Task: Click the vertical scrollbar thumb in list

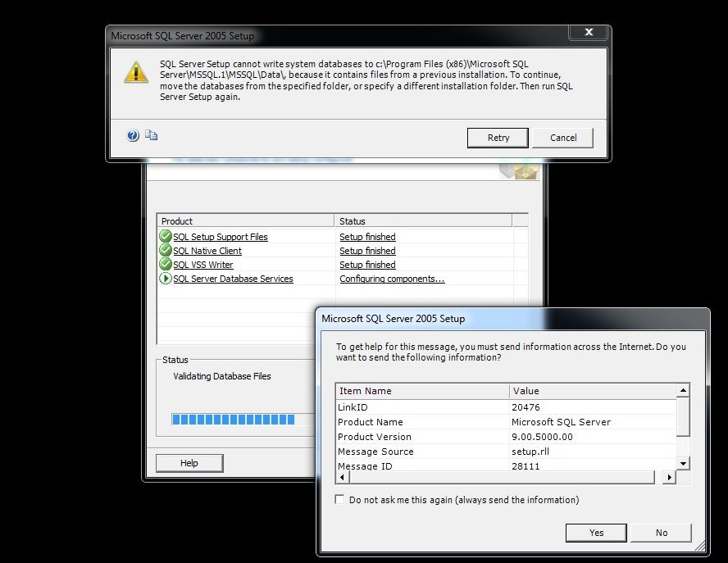Action: click(683, 417)
